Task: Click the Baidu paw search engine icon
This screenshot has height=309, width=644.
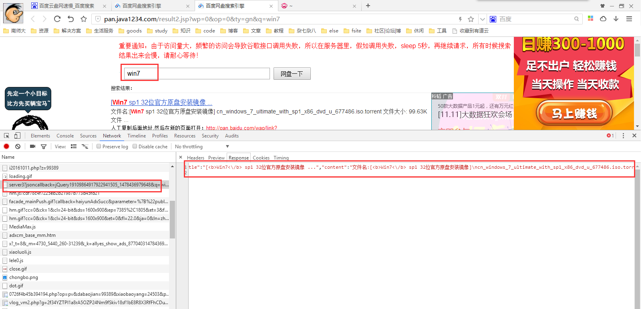Action: 493,19
